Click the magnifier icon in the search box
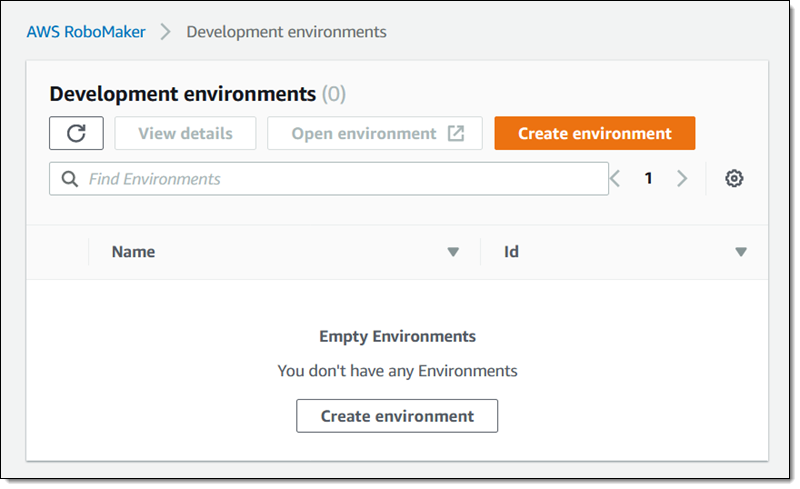Image resolution: width=800 pixels, height=489 pixels. [x=70, y=179]
